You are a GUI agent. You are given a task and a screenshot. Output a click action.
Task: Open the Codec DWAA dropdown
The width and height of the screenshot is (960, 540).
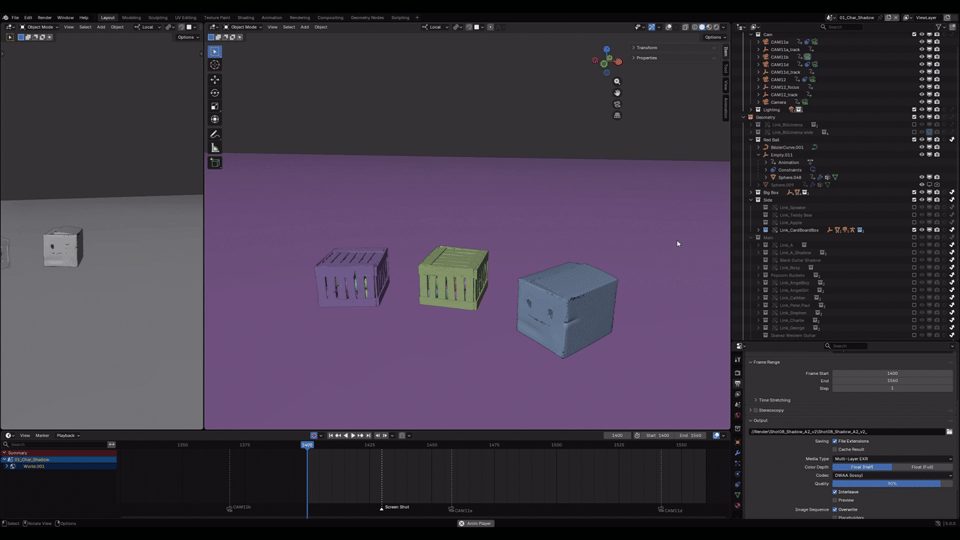point(892,475)
